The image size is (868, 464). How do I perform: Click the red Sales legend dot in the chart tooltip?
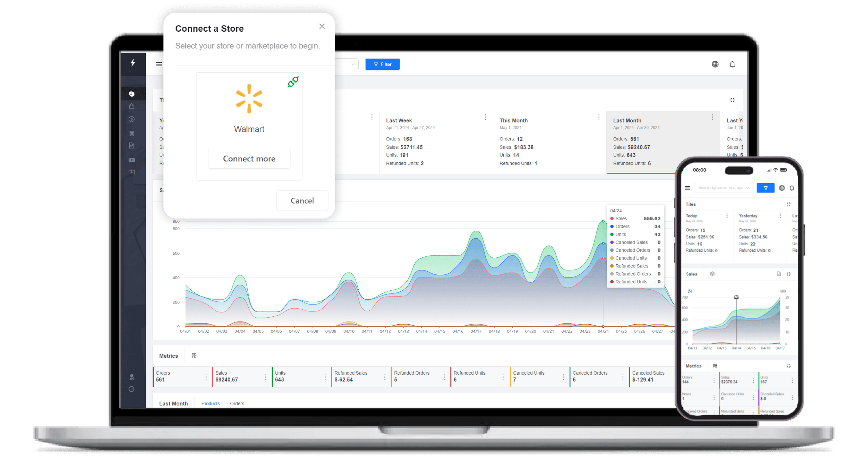coord(612,219)
